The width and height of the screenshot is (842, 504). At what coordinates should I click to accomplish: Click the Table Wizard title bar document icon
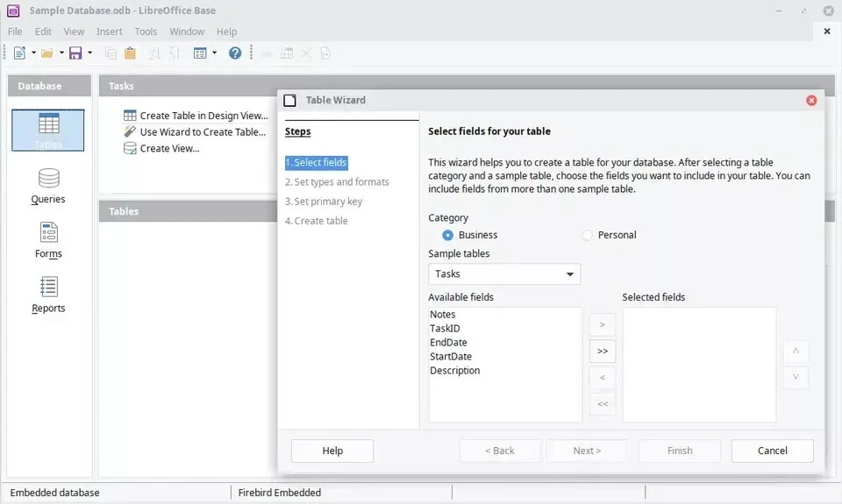point(290,101)
